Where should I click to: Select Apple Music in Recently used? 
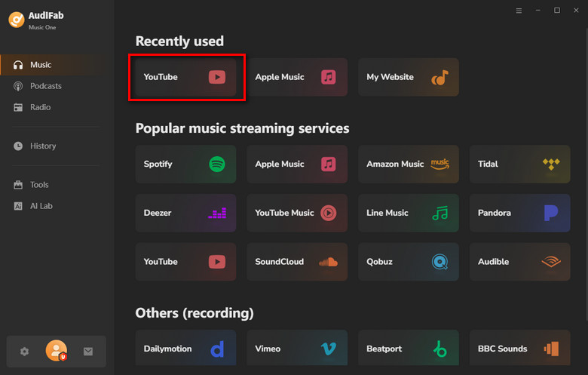click(297, 77)
